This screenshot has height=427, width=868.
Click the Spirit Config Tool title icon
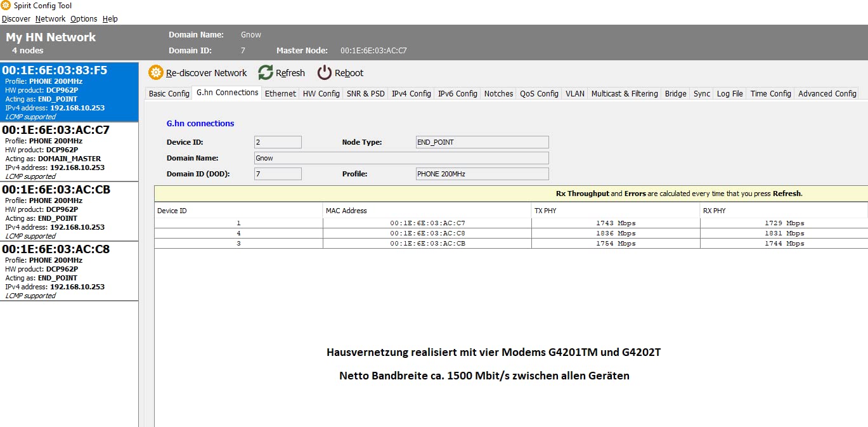6,6
